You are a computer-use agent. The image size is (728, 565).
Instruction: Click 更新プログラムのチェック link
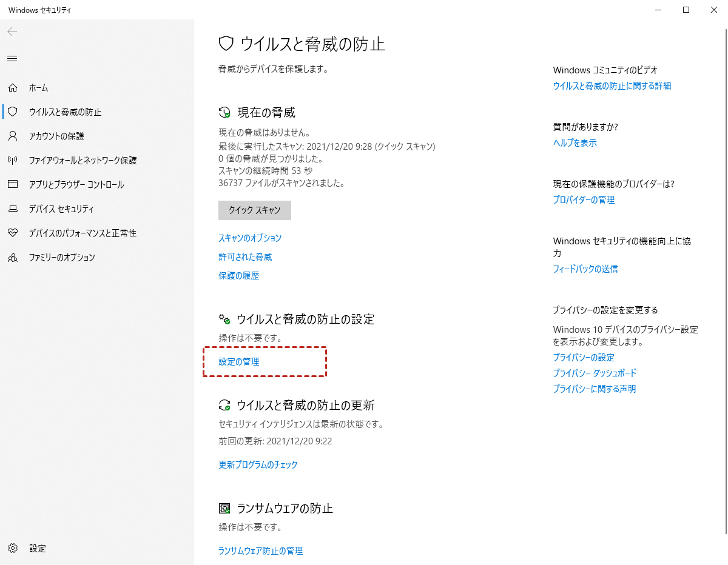tap(258, 465)
